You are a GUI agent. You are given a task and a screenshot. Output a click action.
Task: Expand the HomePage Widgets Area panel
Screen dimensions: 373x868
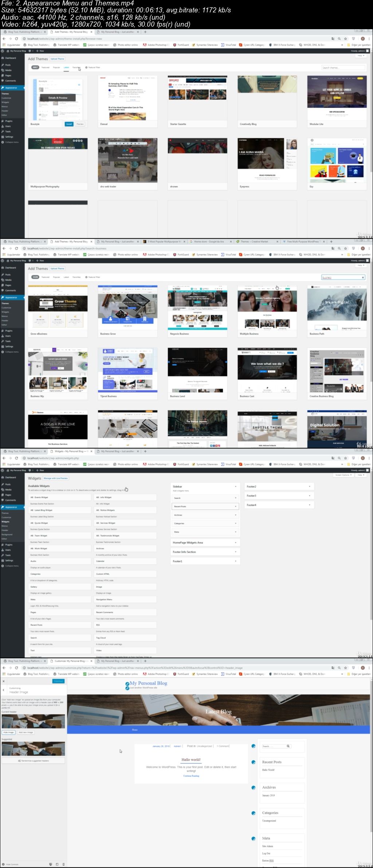205,543
